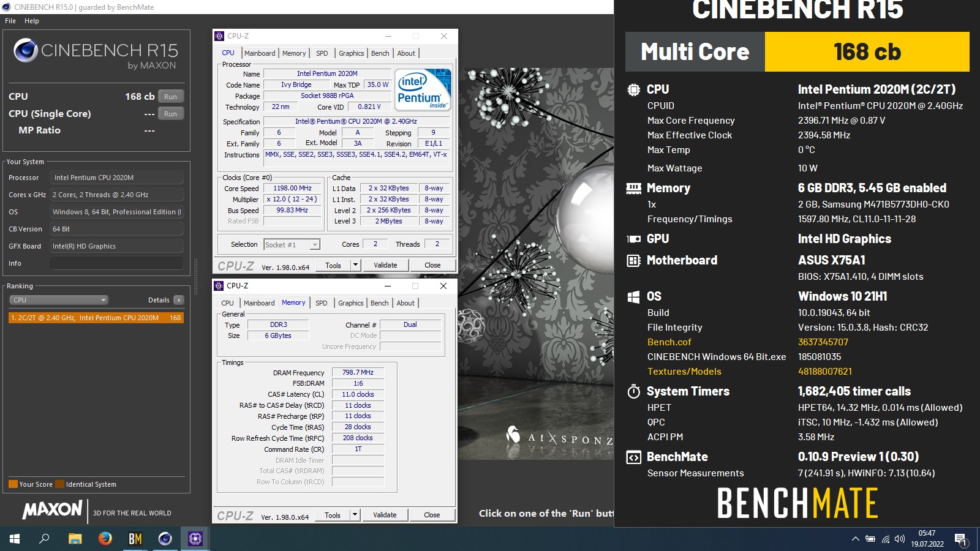The width and height of the screenshot is (980, 551).
Task: Open Graphics tab in lower CPU-Z window
Action: pos(351,303)
